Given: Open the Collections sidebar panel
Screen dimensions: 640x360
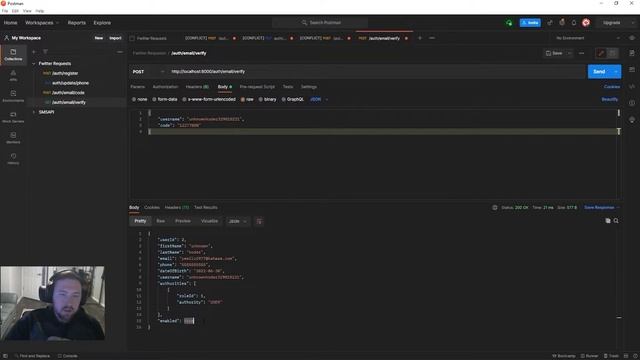Looking at the screenshot, I should [13, 55].
